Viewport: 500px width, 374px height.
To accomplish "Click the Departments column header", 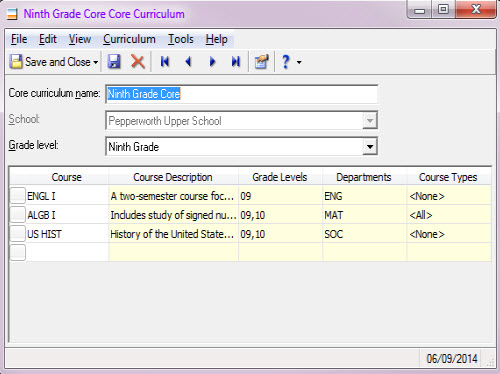I will (364, 177).
